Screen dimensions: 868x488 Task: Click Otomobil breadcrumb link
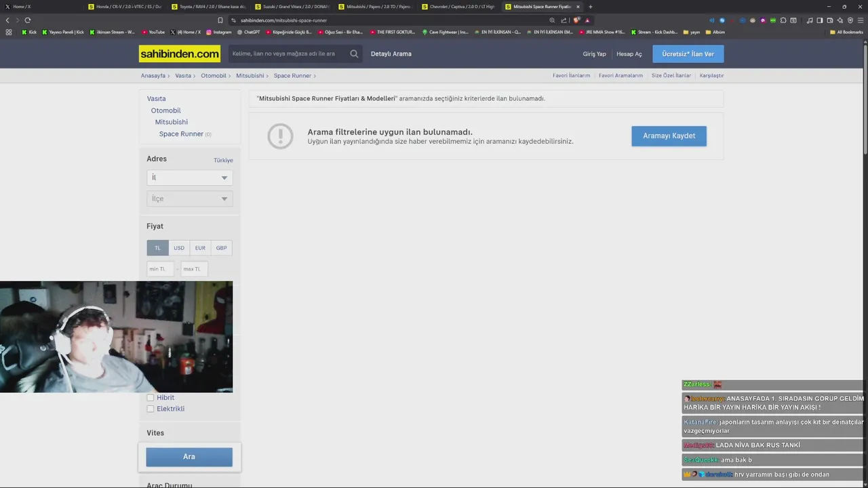tap(214, 76)
